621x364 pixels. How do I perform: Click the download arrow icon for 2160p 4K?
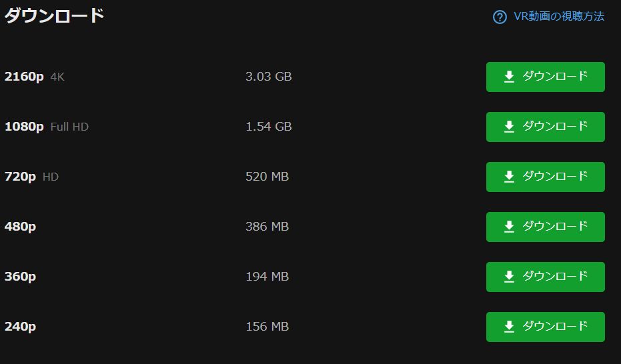click(509, 77)
